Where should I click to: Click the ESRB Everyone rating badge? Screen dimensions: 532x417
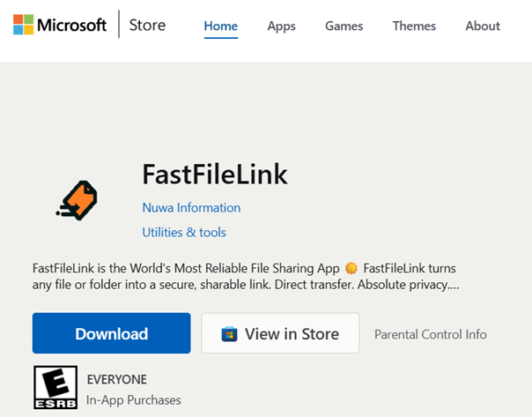pos(55,387)
